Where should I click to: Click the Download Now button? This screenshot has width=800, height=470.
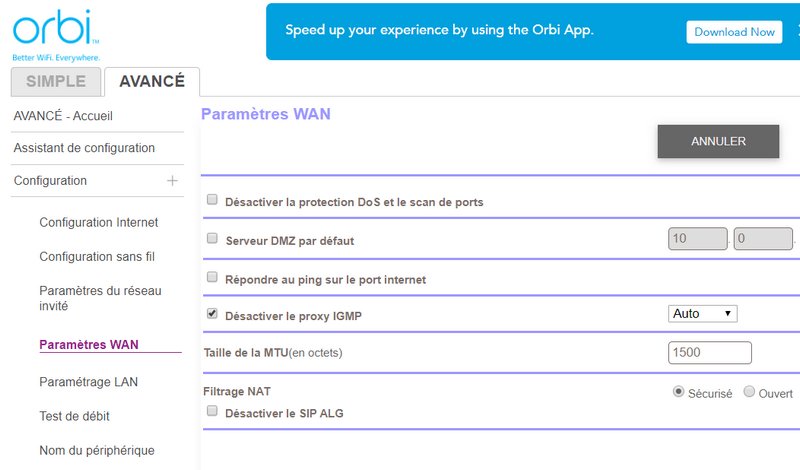coord(734,32)
